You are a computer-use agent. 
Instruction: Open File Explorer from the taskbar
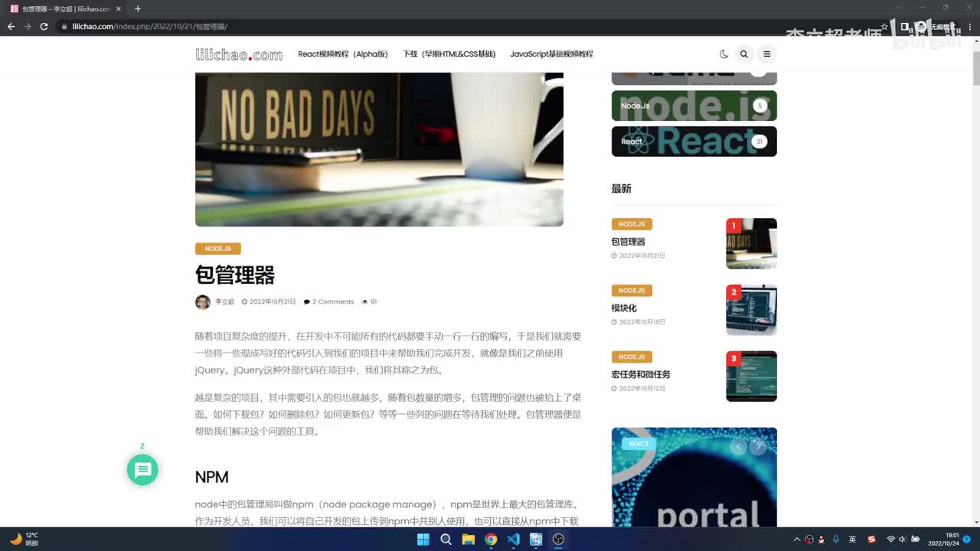468,540
